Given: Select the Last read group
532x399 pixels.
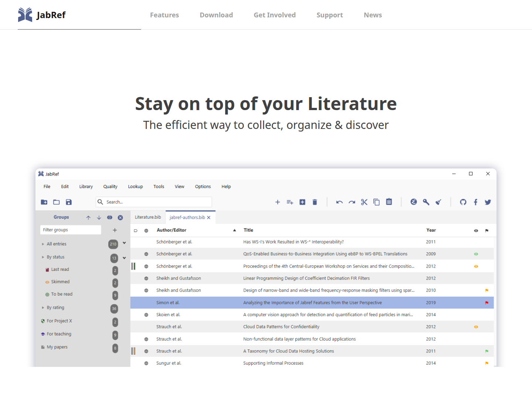Looking at the screenshot, I should click(x=60, y=270).
